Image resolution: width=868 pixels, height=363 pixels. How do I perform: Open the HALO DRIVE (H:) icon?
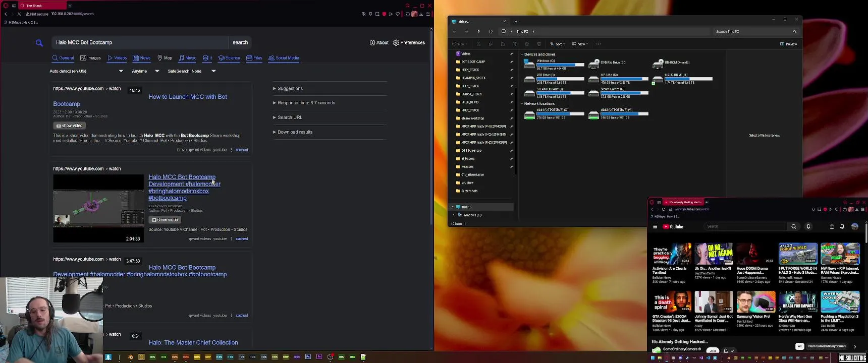[x=657, y=79]
